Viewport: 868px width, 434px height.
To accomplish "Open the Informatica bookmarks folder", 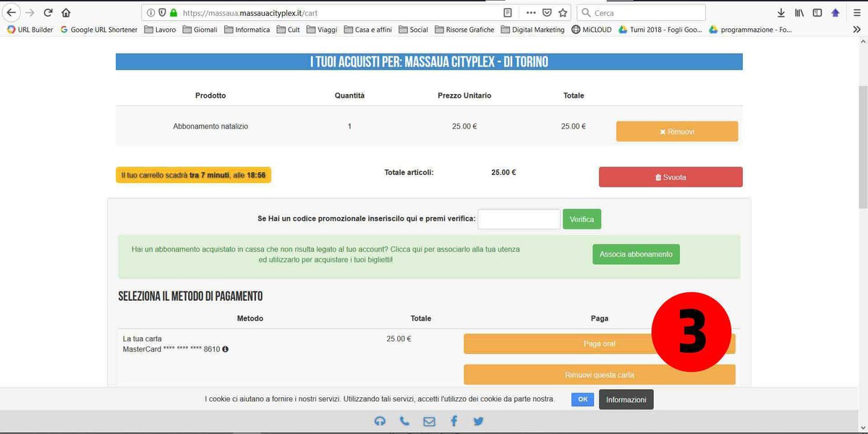I will coord(247,30).
